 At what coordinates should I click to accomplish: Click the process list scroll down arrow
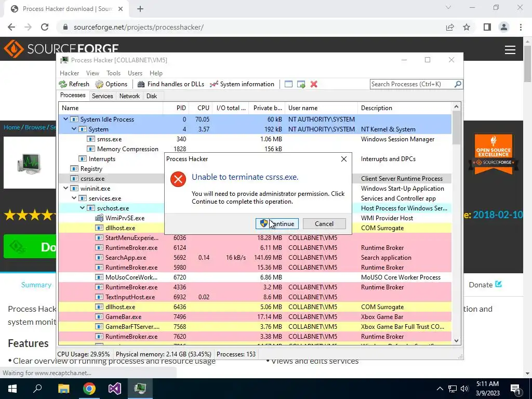[x=456, y=341]
